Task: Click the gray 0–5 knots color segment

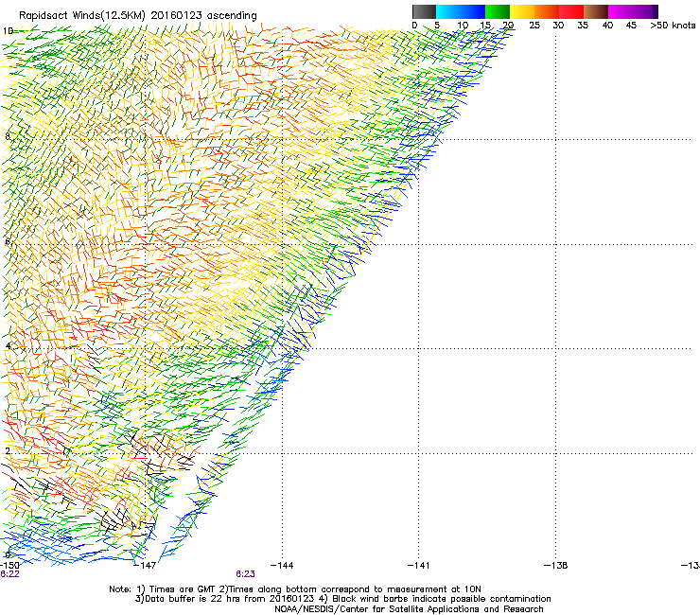Action: (424, 11)
